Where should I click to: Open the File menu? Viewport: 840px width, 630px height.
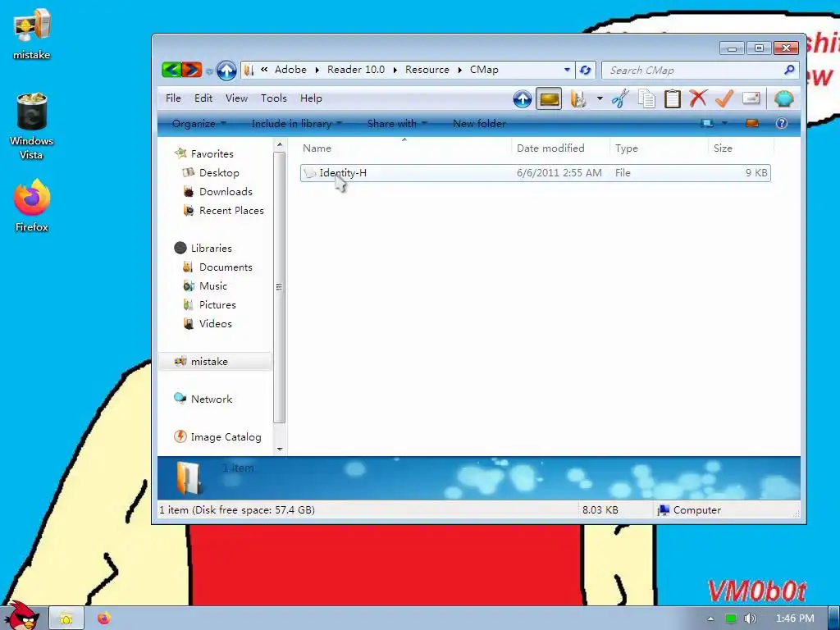click(173, 98)
